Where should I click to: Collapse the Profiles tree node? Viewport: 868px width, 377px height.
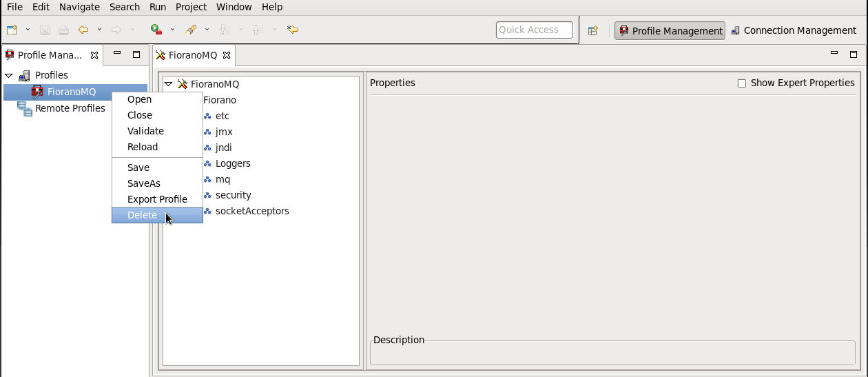(x=9, y=75)
